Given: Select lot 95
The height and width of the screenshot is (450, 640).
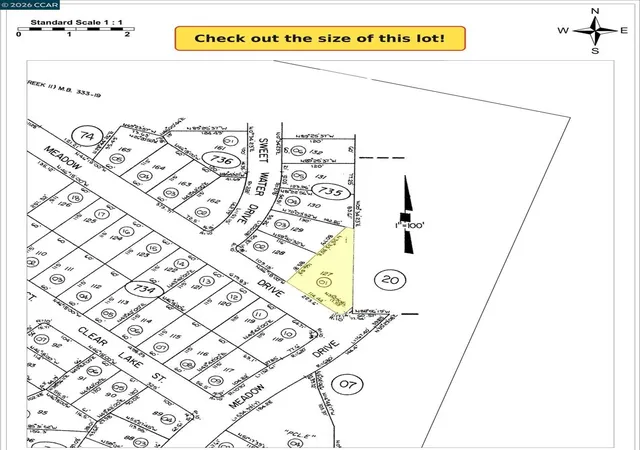Looking at the screenshot, I should (x=42, y=412).
